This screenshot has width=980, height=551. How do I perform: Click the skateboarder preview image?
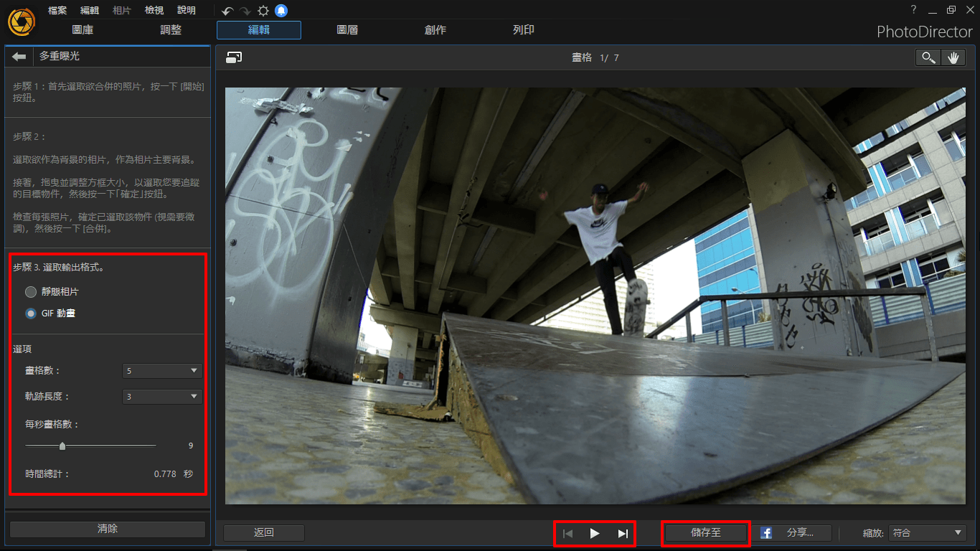(x=595, y=296)
